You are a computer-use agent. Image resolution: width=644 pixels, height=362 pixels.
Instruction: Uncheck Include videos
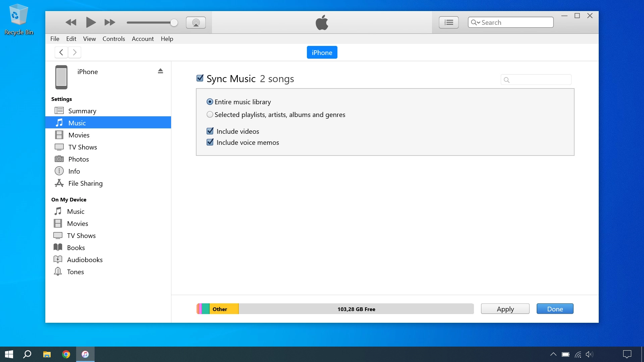(210, 131)
